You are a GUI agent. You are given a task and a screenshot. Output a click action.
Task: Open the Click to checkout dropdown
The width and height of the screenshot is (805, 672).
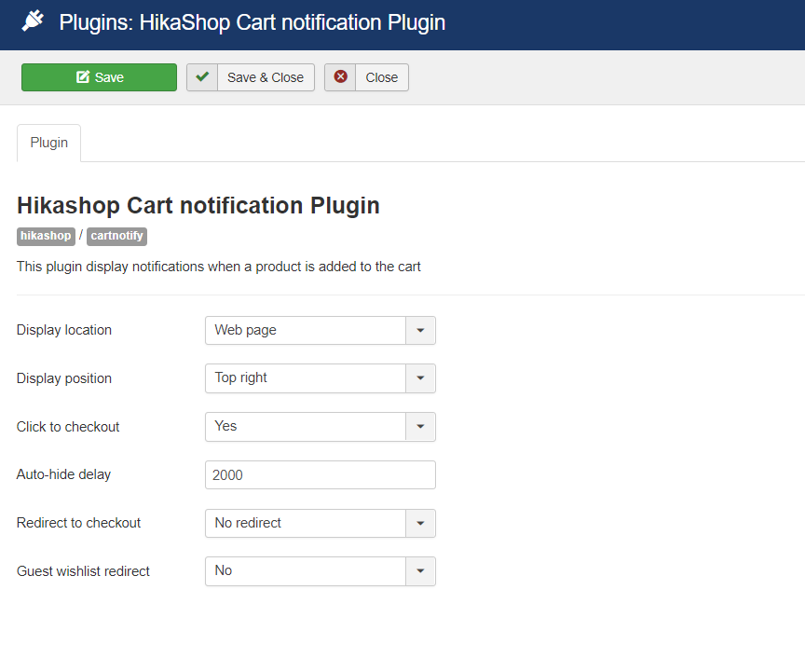(x=320, y=427)
